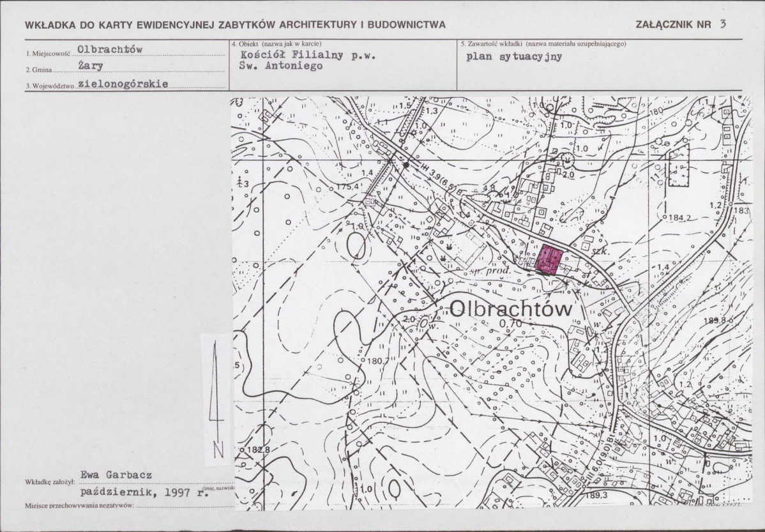Click the letter N below the arrow

218,450
